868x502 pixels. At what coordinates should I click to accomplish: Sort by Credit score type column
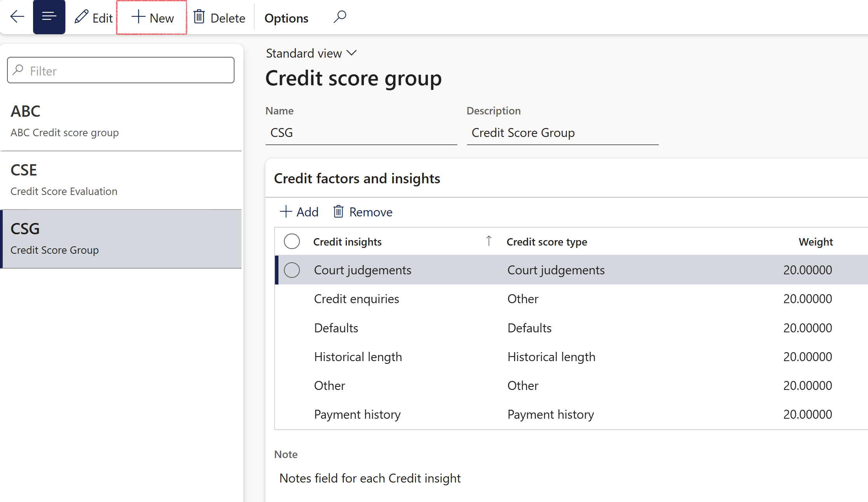coord(547,242)
